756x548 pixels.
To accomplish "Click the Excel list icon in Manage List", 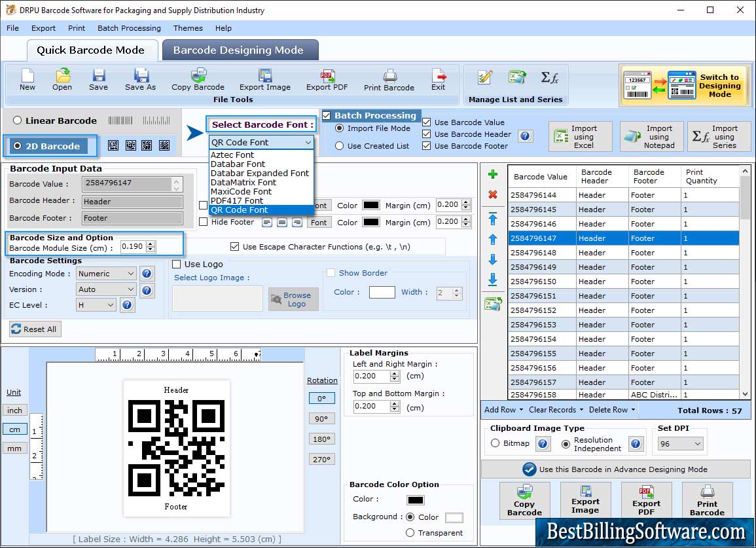I will 517,77.
